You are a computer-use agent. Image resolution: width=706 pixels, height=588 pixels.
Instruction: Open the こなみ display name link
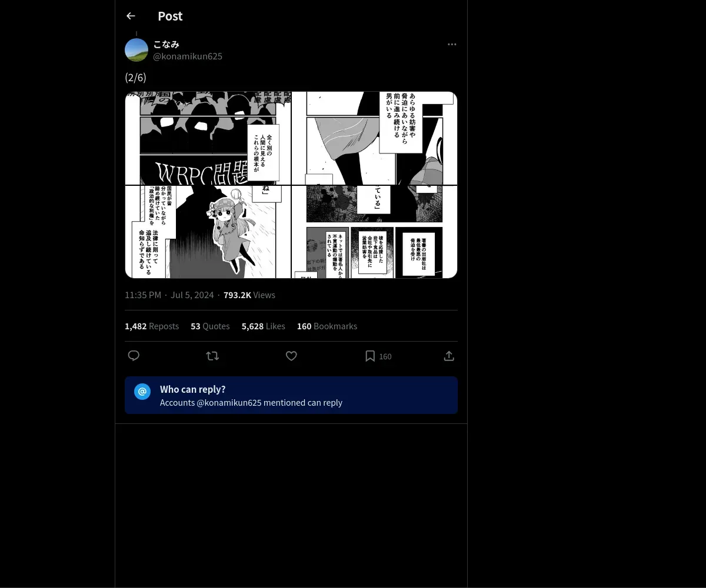(x=166, y=44)
